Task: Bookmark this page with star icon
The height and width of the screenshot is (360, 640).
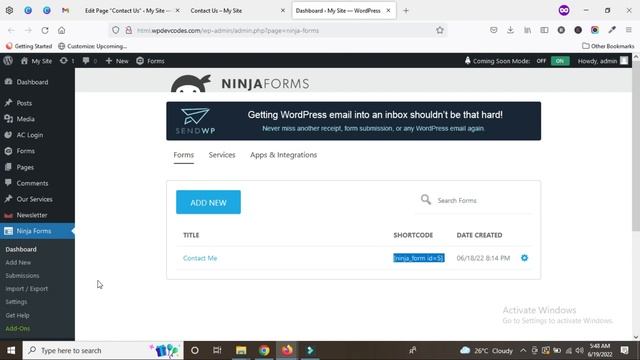Action: pos(440,30)
